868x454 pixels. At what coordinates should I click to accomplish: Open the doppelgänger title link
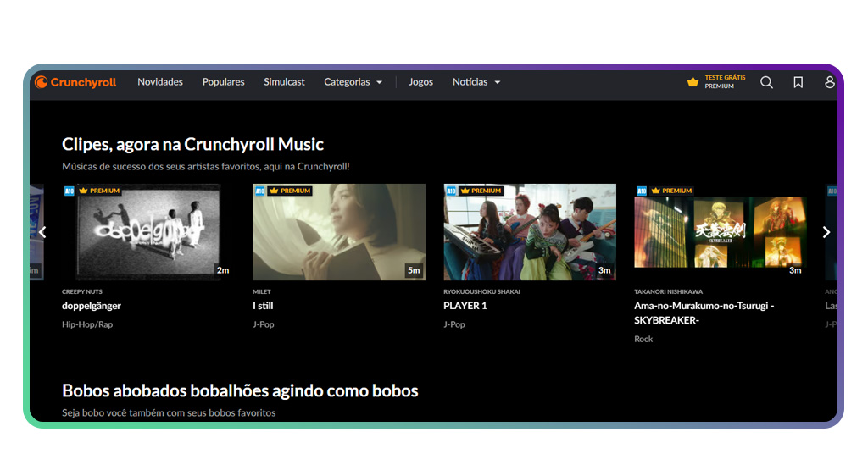[x=92, y=306]
